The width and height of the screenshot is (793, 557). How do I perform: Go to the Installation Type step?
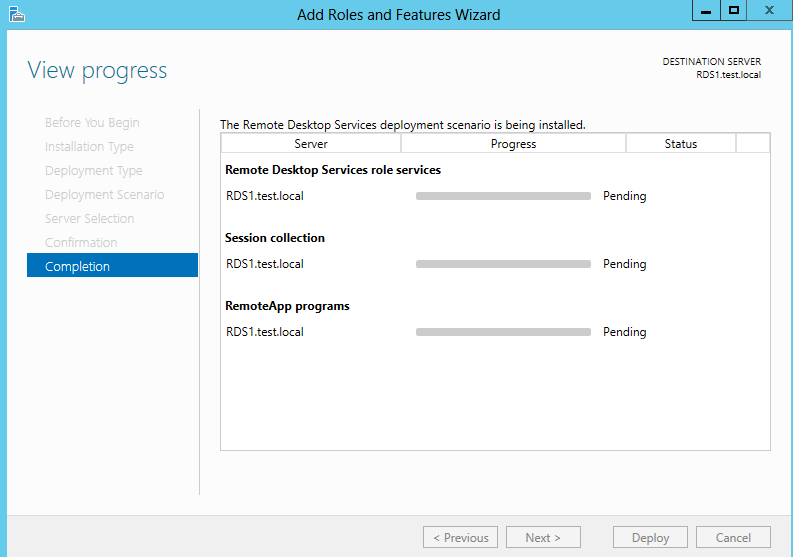tap(89, 147)
